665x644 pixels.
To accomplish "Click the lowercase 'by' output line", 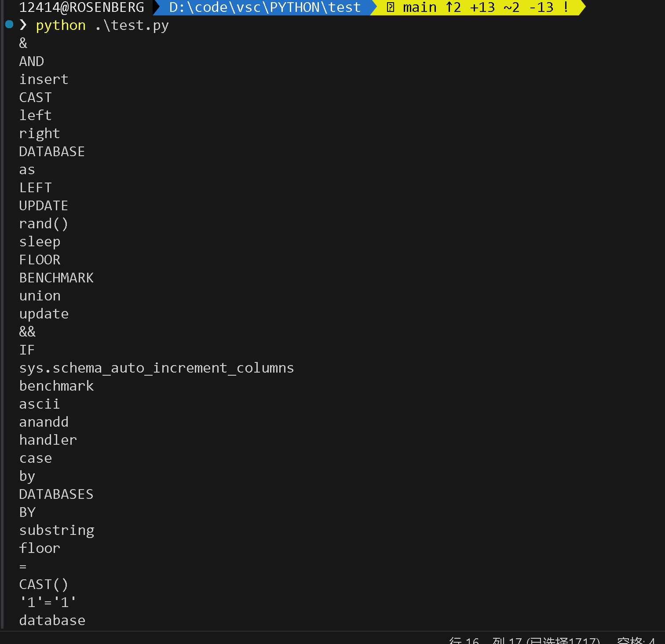I will coord(27,476).
